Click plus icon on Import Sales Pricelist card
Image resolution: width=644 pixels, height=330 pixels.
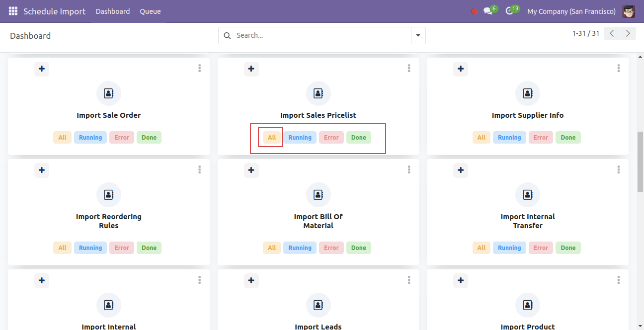pyautogui.click(x=251, y=69)
